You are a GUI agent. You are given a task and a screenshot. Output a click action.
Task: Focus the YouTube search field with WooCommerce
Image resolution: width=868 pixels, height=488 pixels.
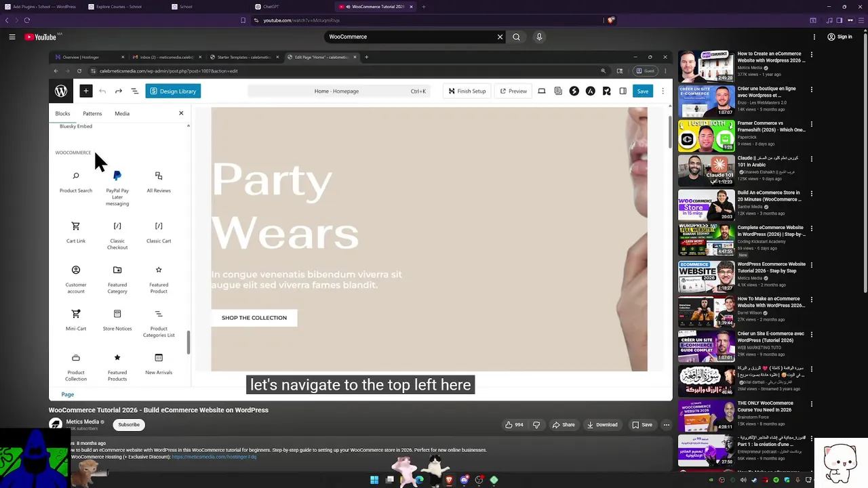[x=410, y=37]
